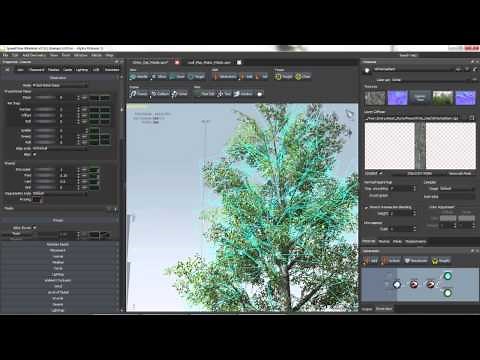Open the Mode dropdown in Generation section
Screen dimensions: 480x360
click(60, 85)
